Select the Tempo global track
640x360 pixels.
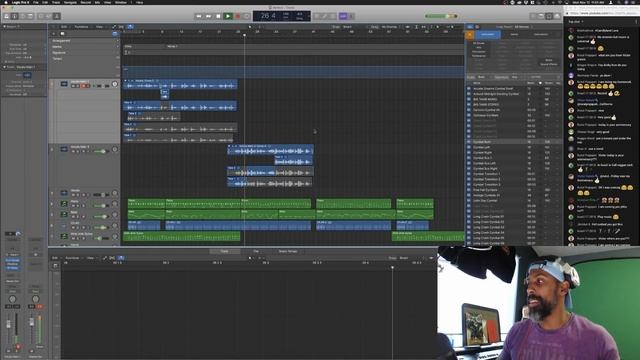57,58
